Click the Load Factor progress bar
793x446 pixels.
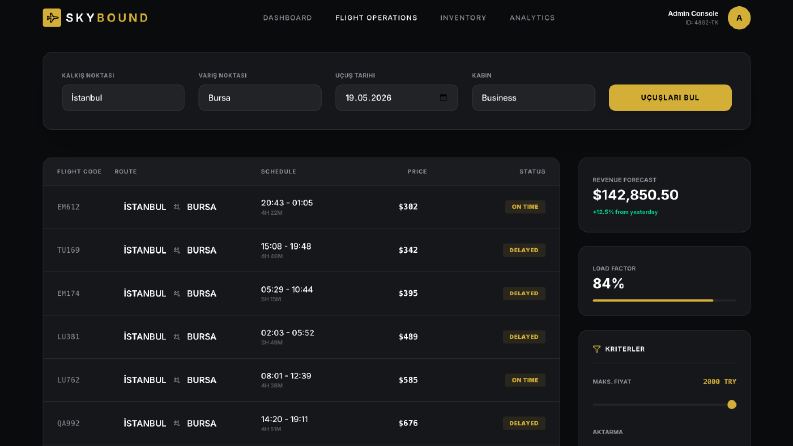[665, 300]
